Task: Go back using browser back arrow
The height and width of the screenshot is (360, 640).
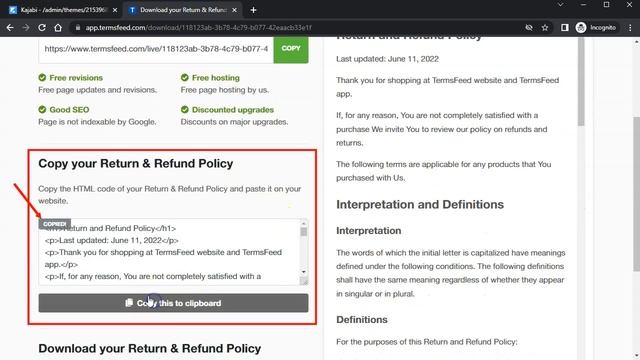Action: pyautogui.click(x=10, y=28)
